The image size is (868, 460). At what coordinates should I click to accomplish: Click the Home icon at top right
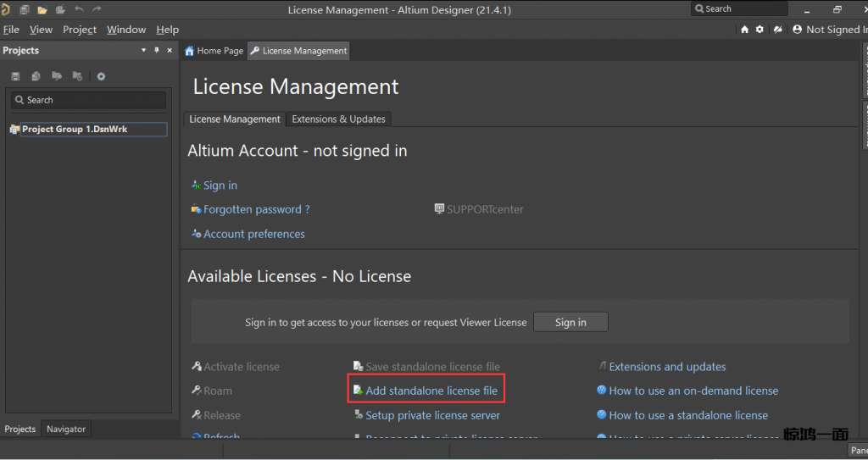(x=744, y=29)
